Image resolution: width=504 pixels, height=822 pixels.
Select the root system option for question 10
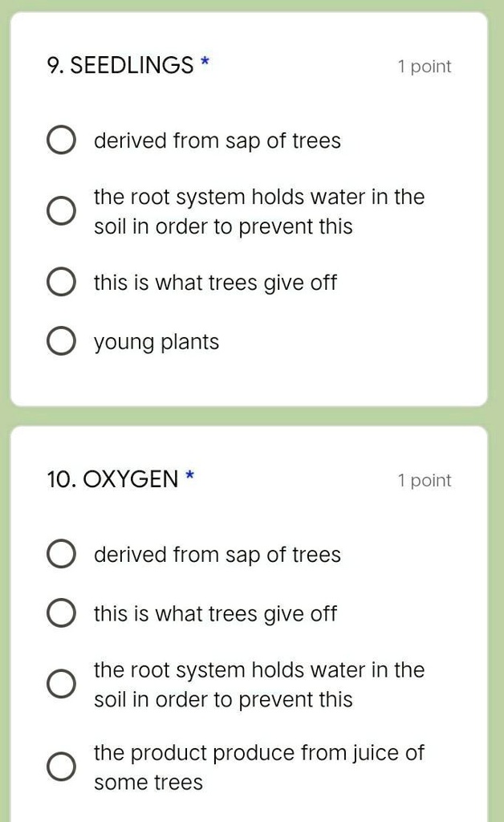(60, 683)
